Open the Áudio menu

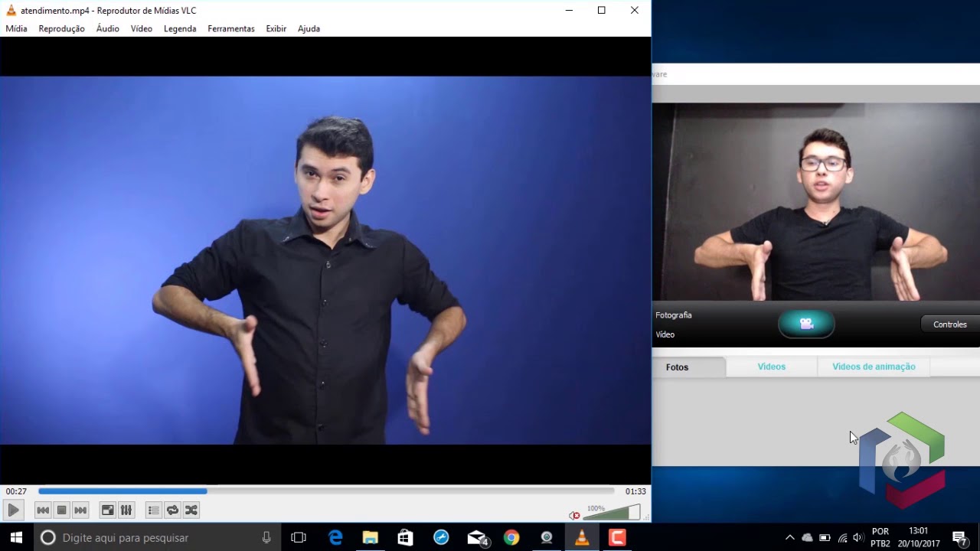[107, 28]
